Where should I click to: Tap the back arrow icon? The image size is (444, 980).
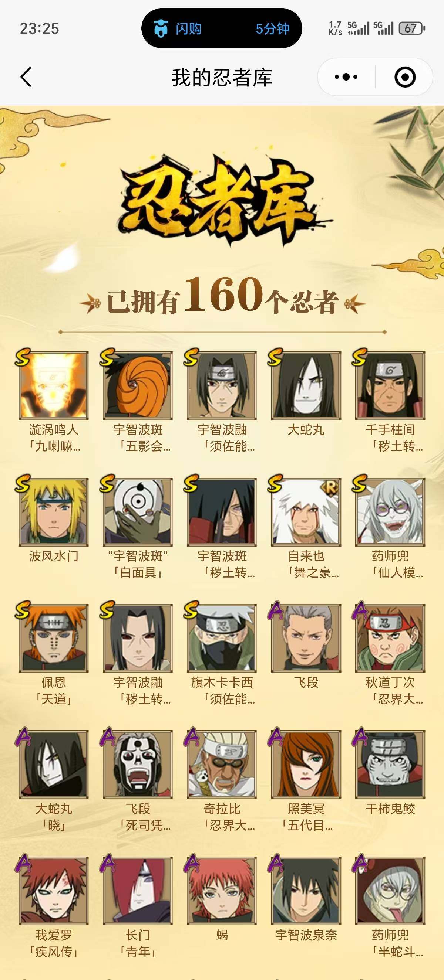click(26, 77)
